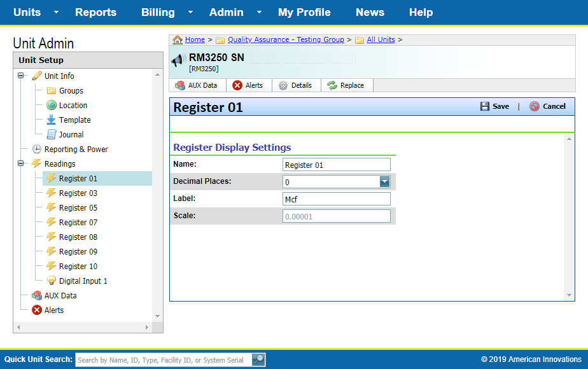Collapse the Readings tree node
This screenshot has width=588, height=369.
(21, 164)
